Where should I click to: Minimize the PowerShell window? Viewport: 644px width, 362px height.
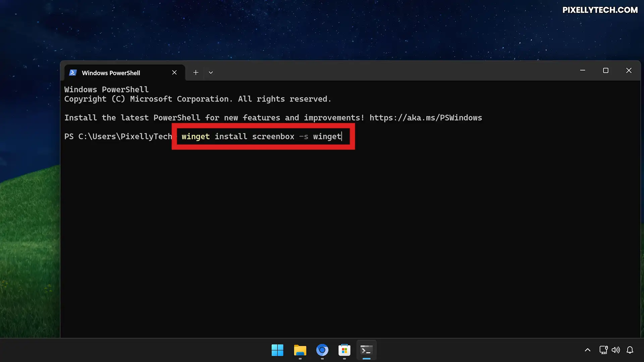(583, 70)
